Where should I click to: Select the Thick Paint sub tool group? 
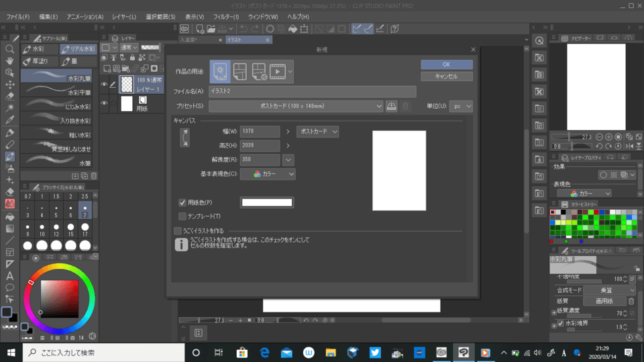pos(40,62)
